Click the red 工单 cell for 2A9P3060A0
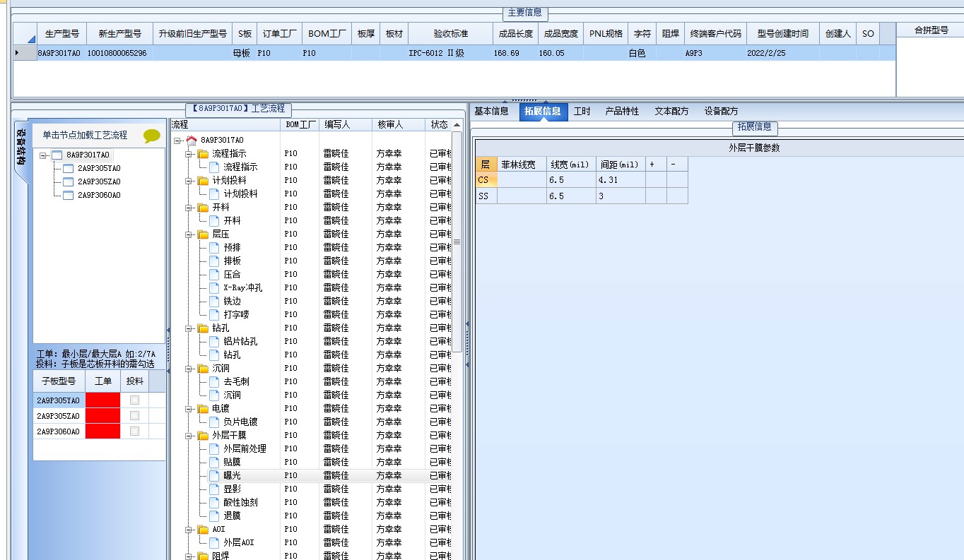964x560 pixels. click(102, 431)
